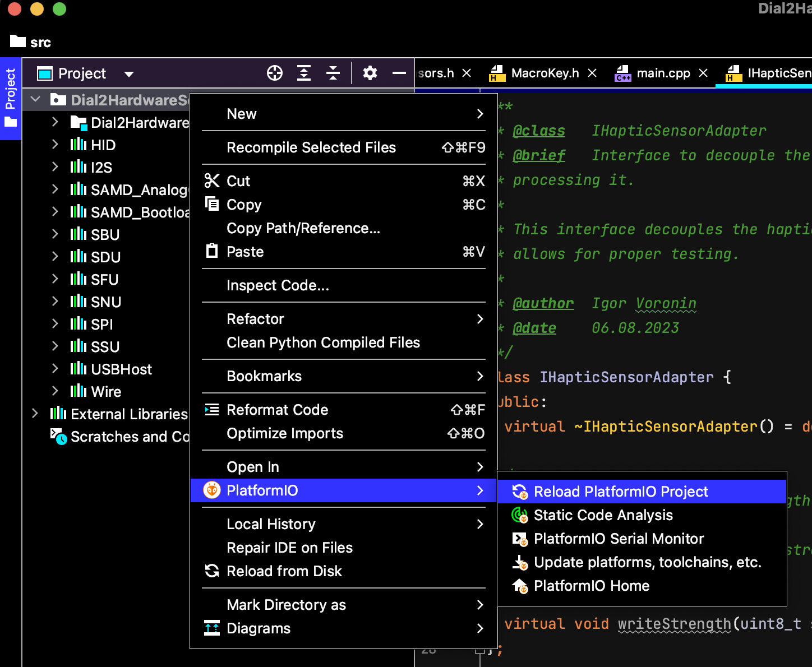Image resolution: width=812 pixels, height=667 pixels.
Task: Click the External Libraries icon
Action: tap(58, 414)
